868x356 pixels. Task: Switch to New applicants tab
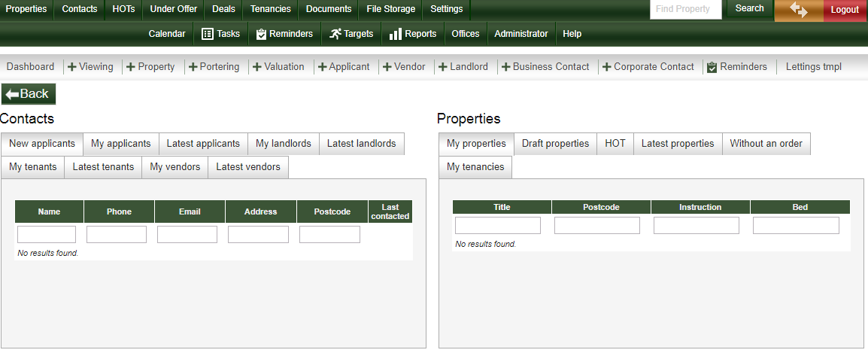[42, 144]
